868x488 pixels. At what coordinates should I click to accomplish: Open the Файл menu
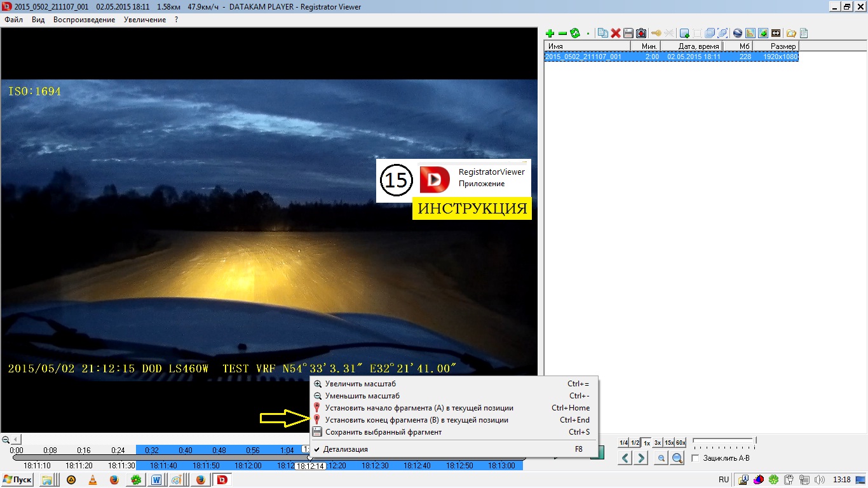(13, 20)
